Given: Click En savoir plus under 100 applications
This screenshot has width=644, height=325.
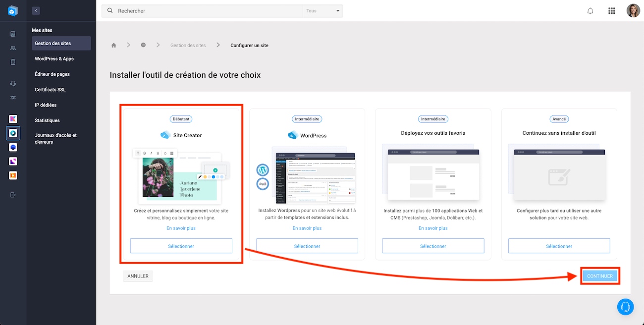Looking at the screenshot, I should (x=433, y=228).
